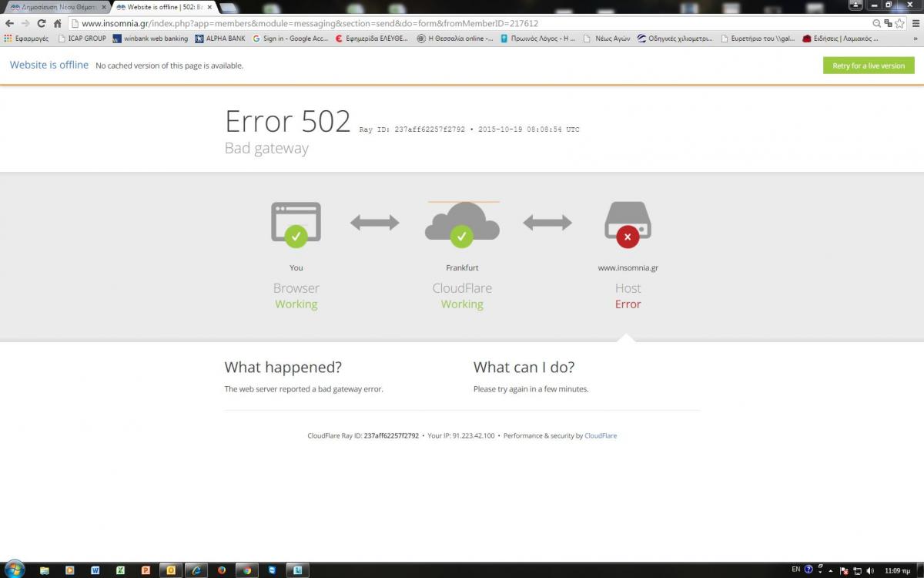This screenshot has width=924, height=578.
Task: Click the Browser status window icon
Action: point(296,223)
